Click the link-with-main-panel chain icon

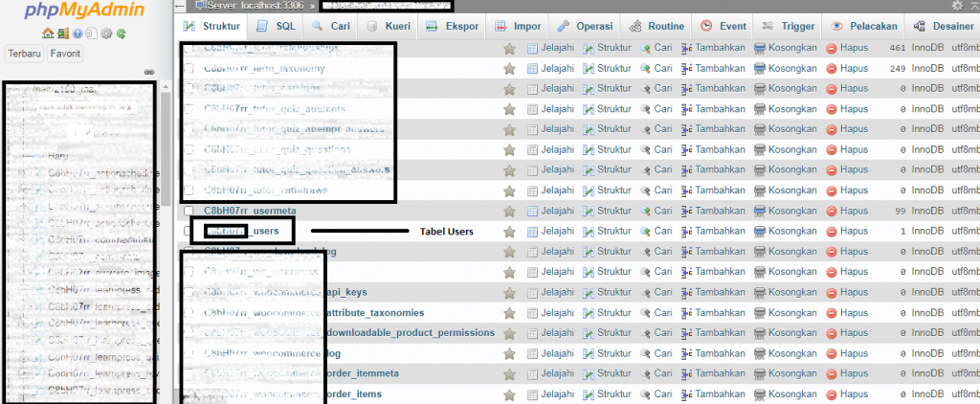coord(148,72)
